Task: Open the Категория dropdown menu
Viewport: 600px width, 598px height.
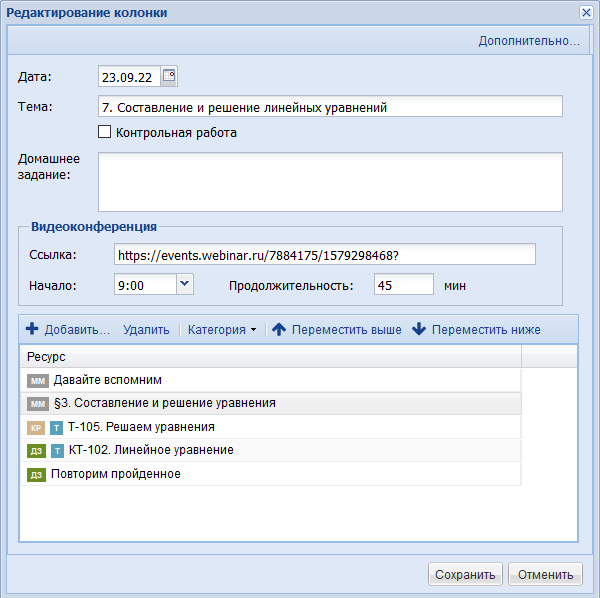Action: [222, 329]
